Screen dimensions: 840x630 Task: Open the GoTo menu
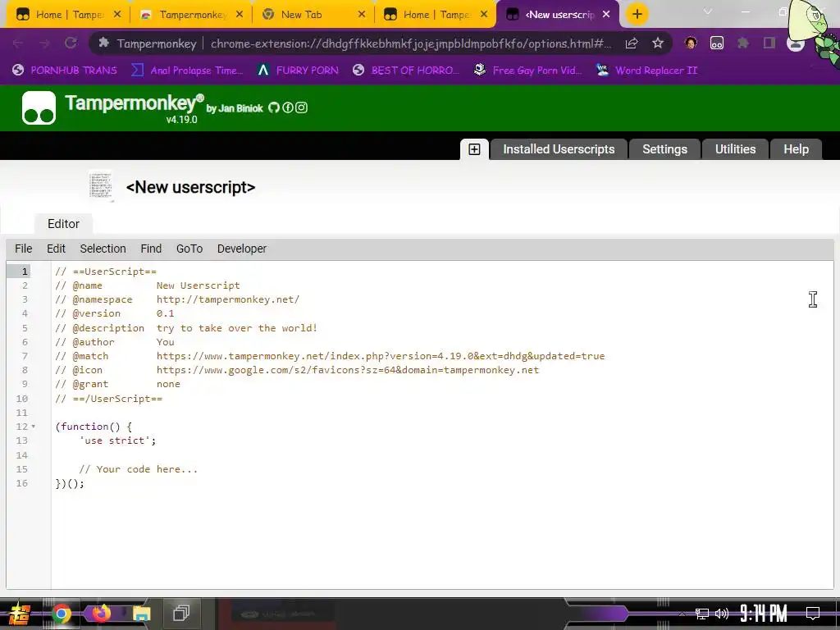point(189,249)
